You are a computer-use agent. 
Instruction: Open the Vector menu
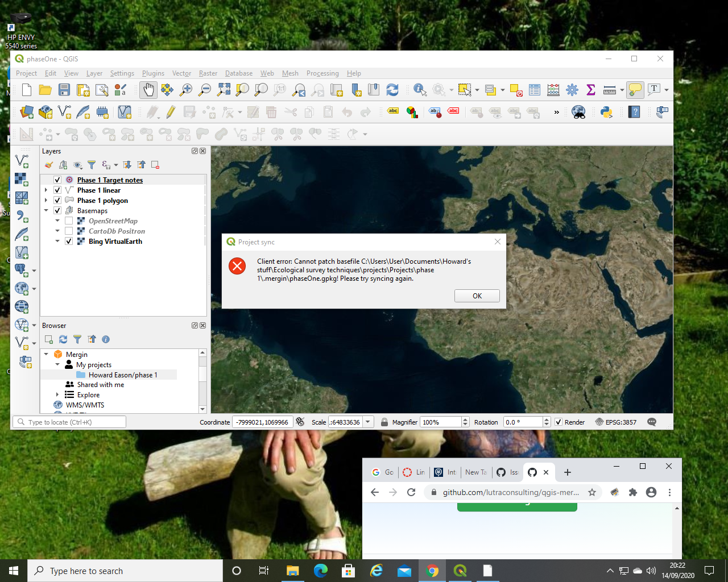tap(181, 73)
